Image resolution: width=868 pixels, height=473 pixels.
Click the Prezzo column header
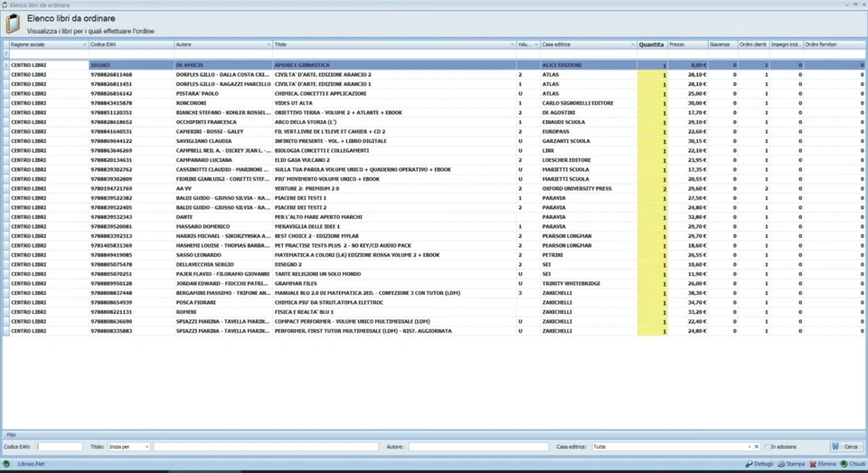[x=687, y=44]
